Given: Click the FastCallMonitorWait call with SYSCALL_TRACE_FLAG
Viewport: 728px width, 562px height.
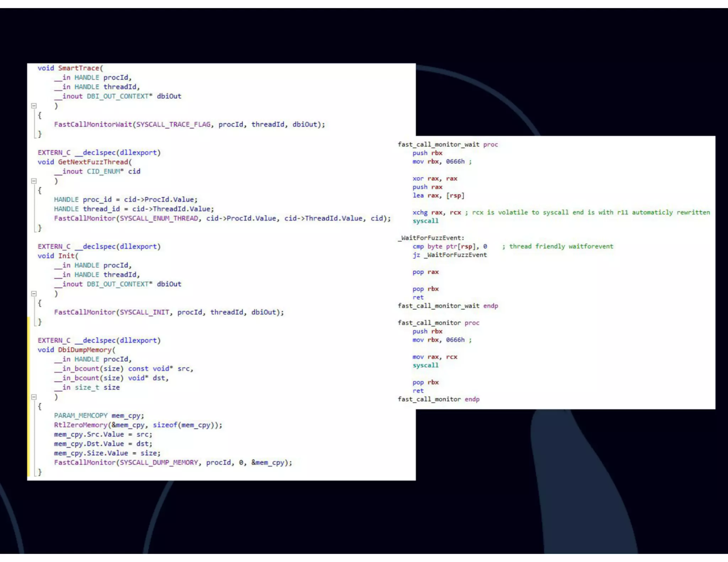Looking at the screenshot, I should click(189, 124).
